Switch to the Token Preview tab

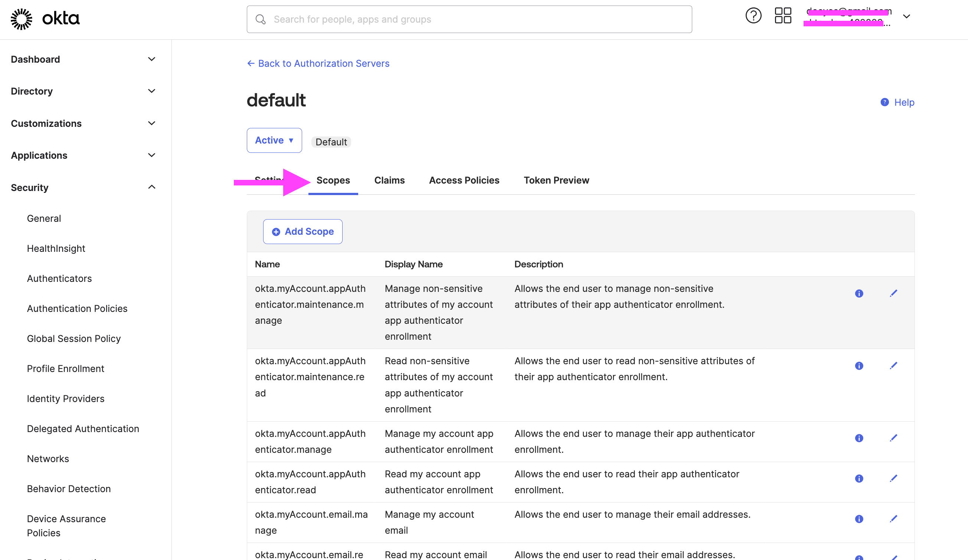coord(556,180)
